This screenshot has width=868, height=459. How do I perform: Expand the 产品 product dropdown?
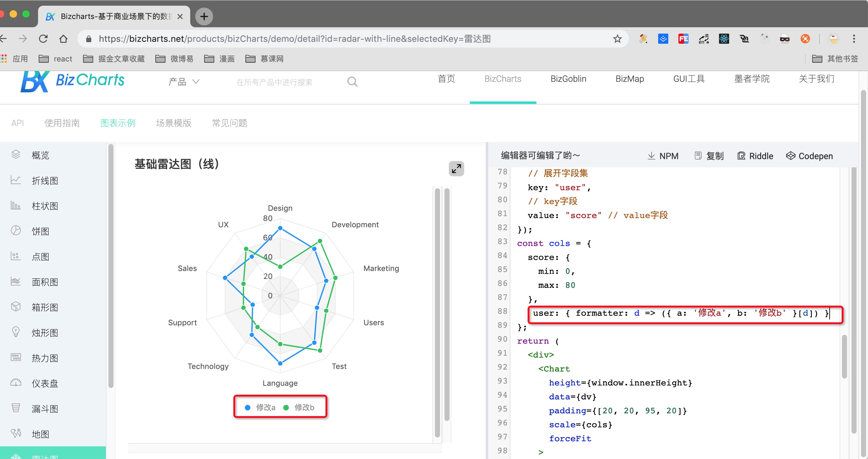pyautogui.click(x=184, y=82)
